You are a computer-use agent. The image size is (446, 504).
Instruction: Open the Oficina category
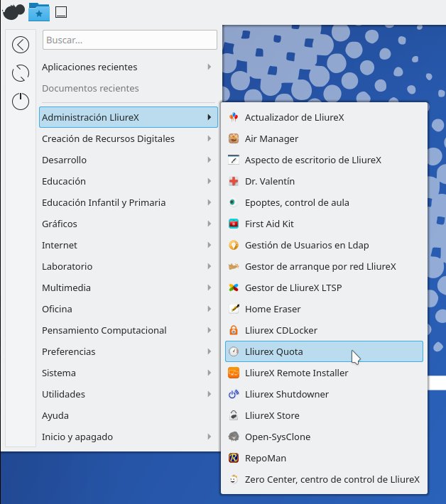[x=129, y=309]
